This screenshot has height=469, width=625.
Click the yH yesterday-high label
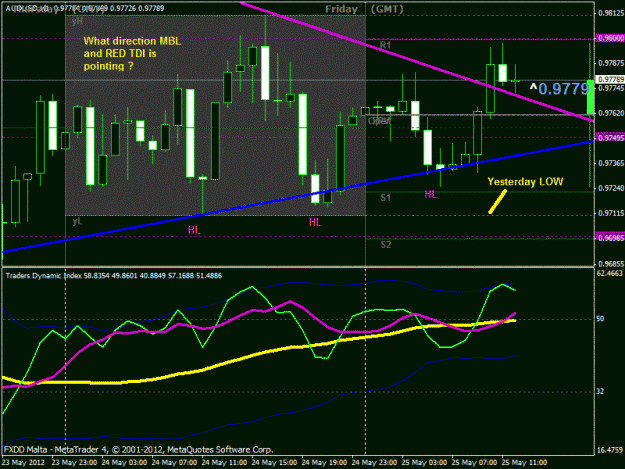(77, 22)
